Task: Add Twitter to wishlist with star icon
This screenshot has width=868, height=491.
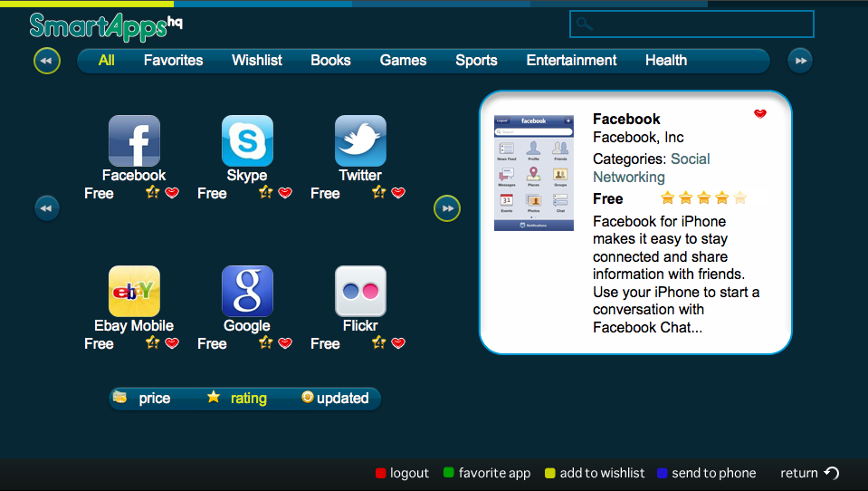Action: click(378, 192)
